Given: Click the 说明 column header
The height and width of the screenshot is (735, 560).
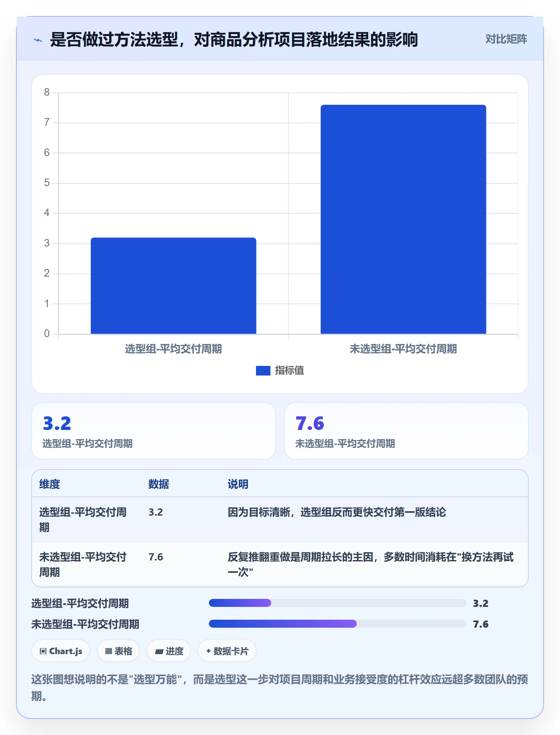Looking at the screenshot, I should (x=238, y=484).
